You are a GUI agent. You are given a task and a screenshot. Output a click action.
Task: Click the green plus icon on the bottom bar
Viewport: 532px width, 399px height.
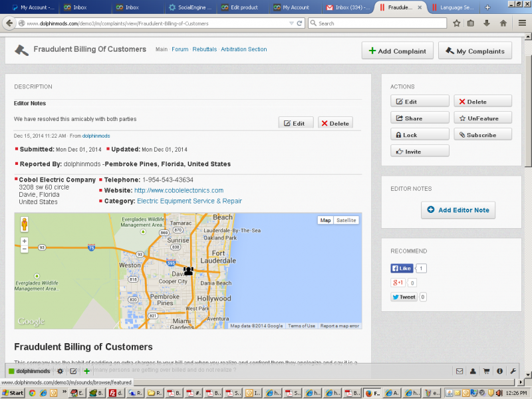point(86,371)
